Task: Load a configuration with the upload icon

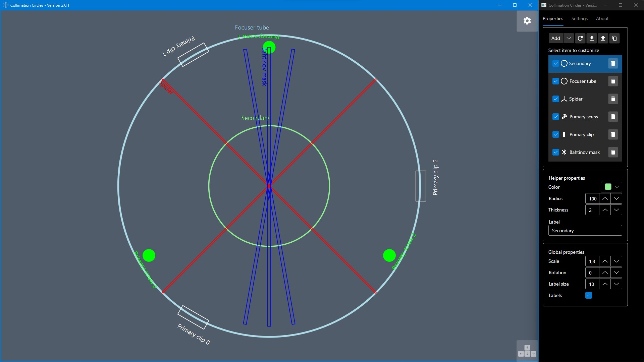Action: click(603, 38)
